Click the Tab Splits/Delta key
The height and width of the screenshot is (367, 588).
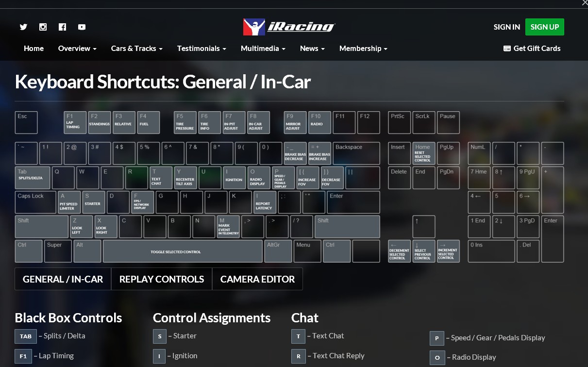pos(33,178)
